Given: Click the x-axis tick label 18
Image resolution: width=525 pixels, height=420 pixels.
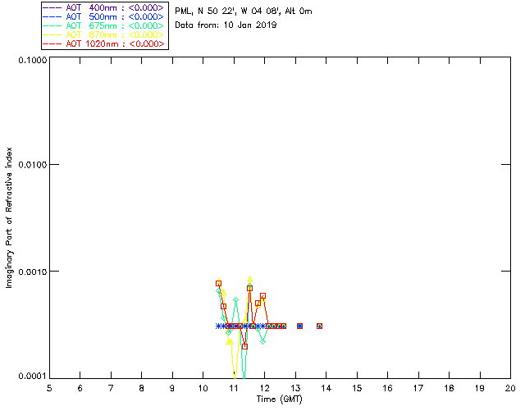Looking at the screenshot, I should 449,388.
